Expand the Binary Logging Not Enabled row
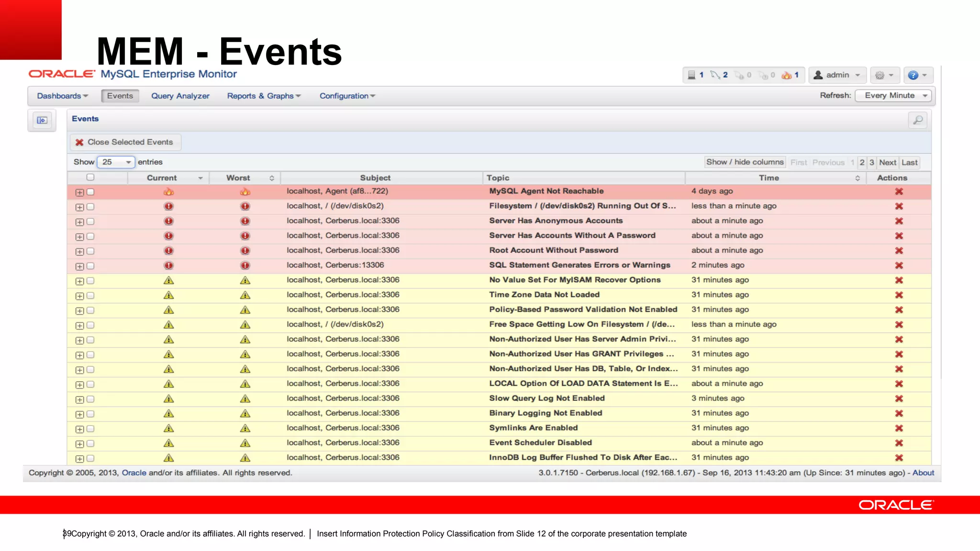This screenshot has width=980, height=551. pos(79,414)
